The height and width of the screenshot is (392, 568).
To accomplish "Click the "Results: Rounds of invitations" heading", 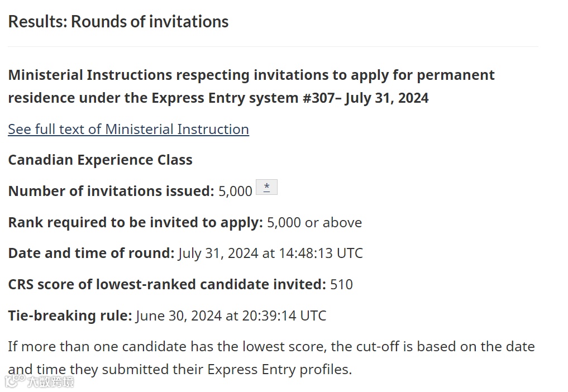I will (118, 22).
